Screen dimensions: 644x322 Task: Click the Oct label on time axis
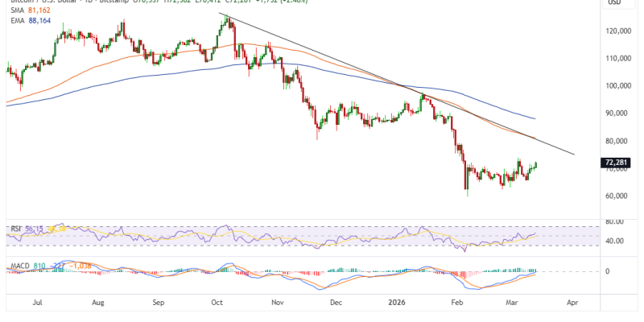[217, 303]
